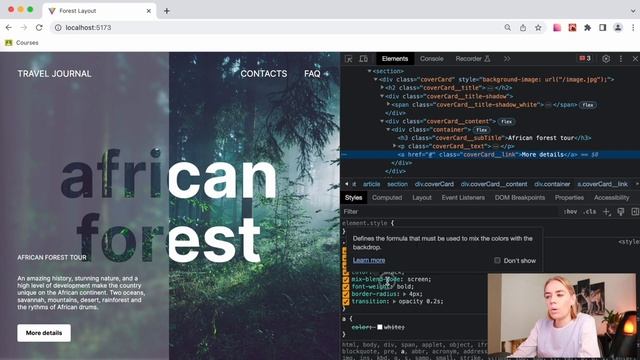Expand the coverCard__title-shadow_white span
The height and width of the screenshot is (360, 640).
(388, 104)
